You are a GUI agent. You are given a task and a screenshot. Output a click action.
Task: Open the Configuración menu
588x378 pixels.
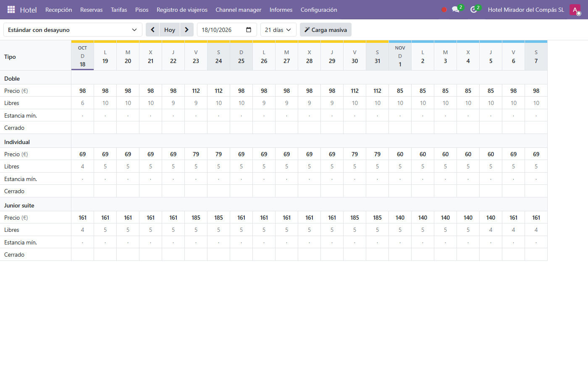pos(319,10)
